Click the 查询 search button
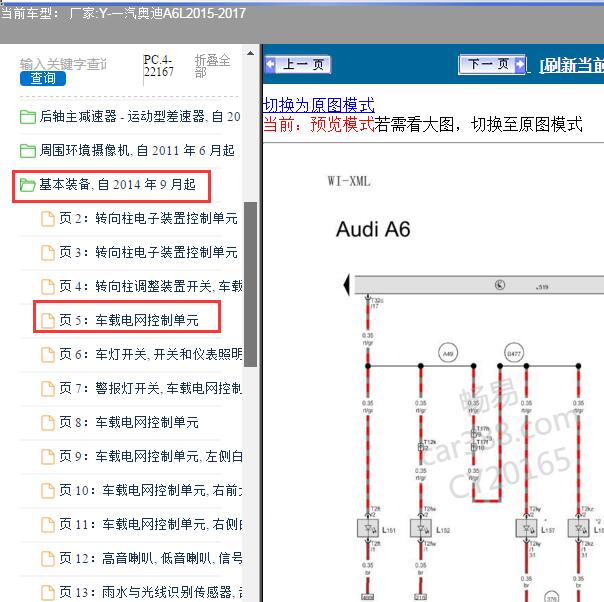604x602 pixels. pyautogui.click(x=43, y=78)
